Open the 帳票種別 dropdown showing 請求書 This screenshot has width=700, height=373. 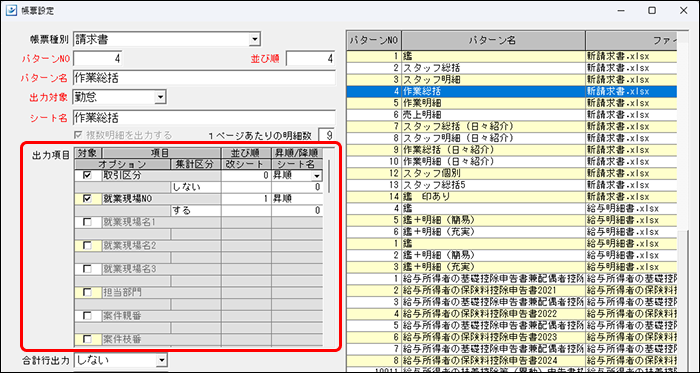254,39
